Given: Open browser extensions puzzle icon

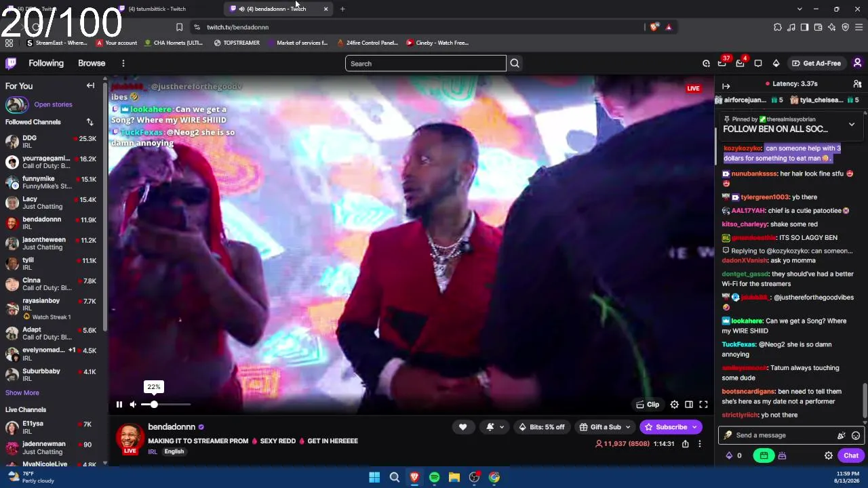Looking at the screenshot, I should point(778,27).
